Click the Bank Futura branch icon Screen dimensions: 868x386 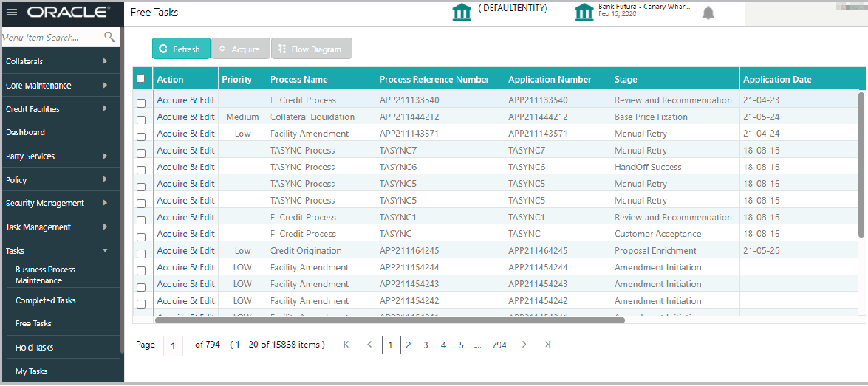[x=584, y=12]
